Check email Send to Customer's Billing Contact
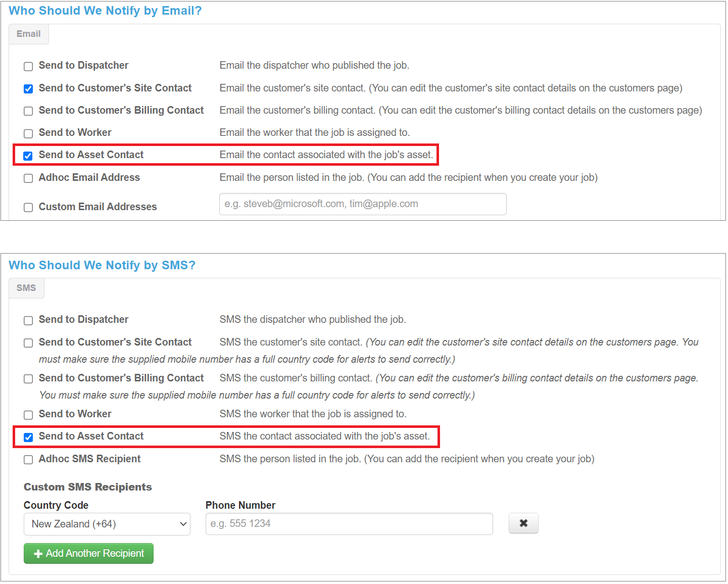 28,111
